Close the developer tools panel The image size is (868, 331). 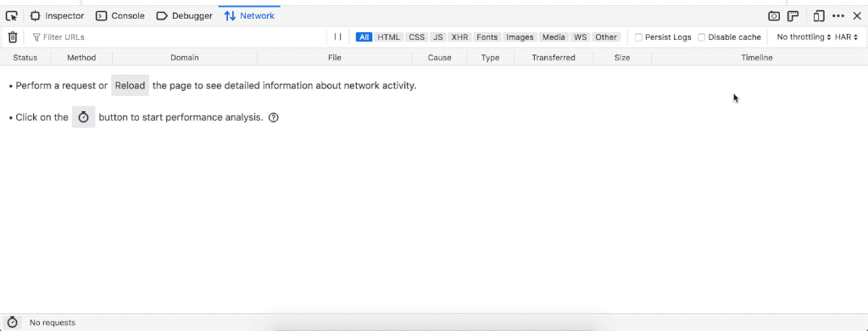pos(857,16)
